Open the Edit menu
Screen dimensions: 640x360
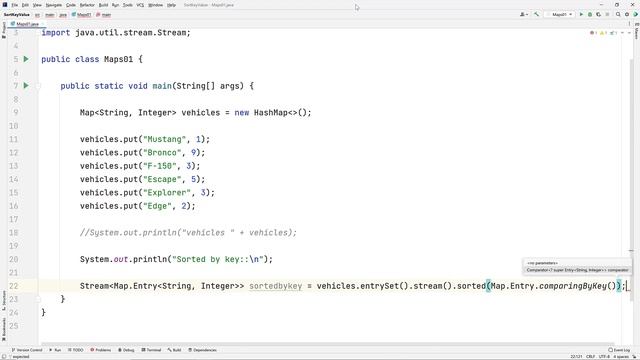tap(25, 5)
